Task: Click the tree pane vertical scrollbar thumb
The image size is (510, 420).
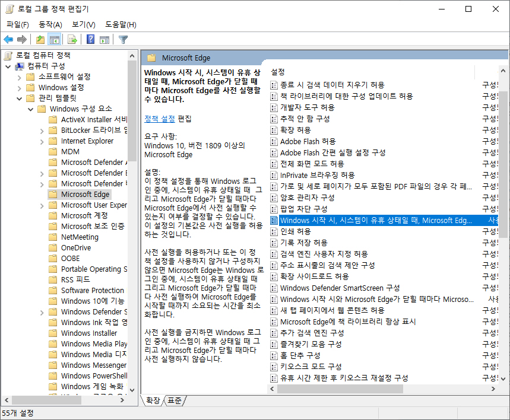Action: (132, 111)
